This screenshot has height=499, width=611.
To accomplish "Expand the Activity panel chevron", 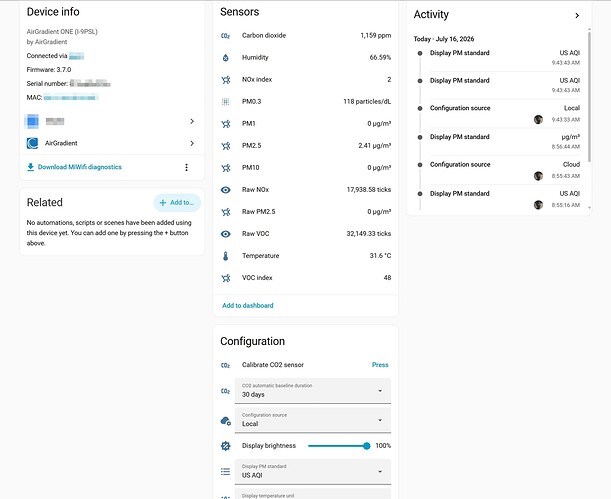I will pos(577,16).
